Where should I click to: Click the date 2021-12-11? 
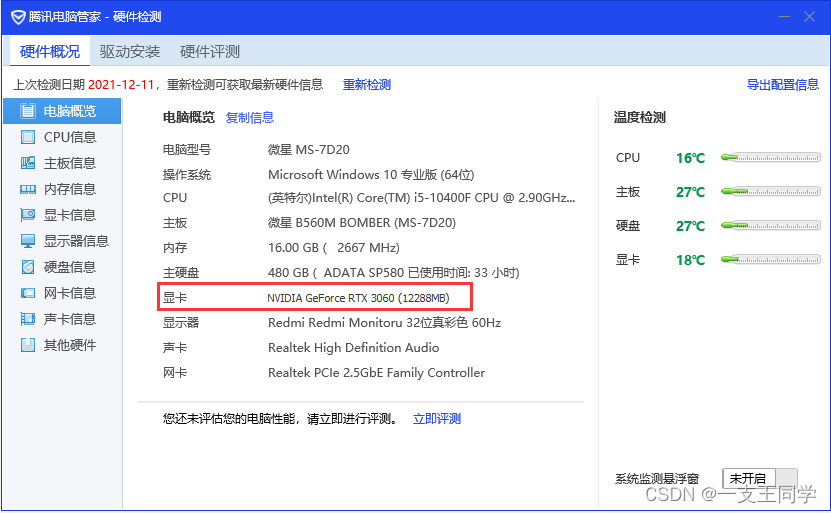(121, 85)
